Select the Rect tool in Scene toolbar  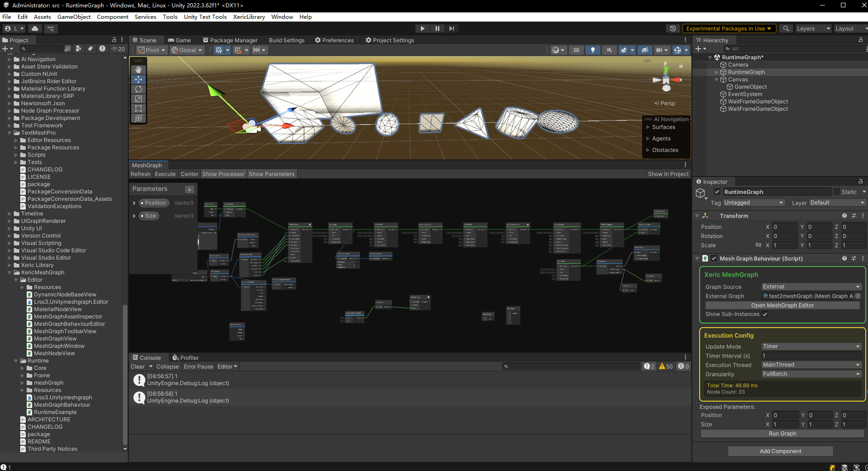[138, 108]
